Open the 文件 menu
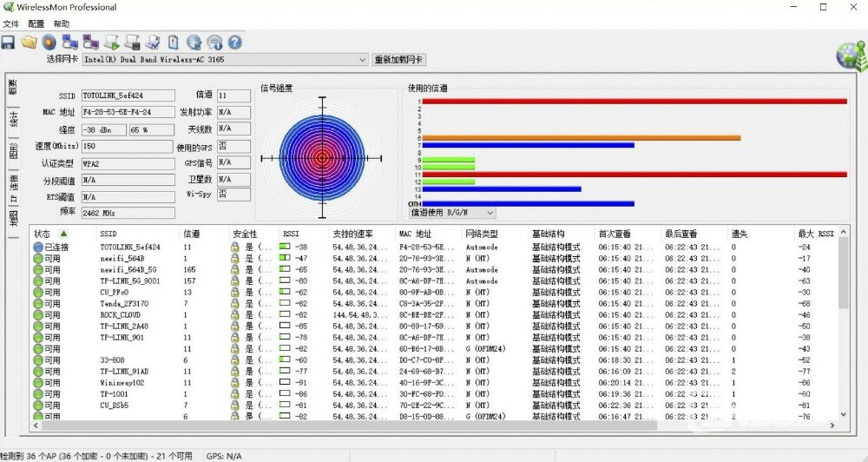This screenshot has height=462, width=868. [x=11, y=23]
